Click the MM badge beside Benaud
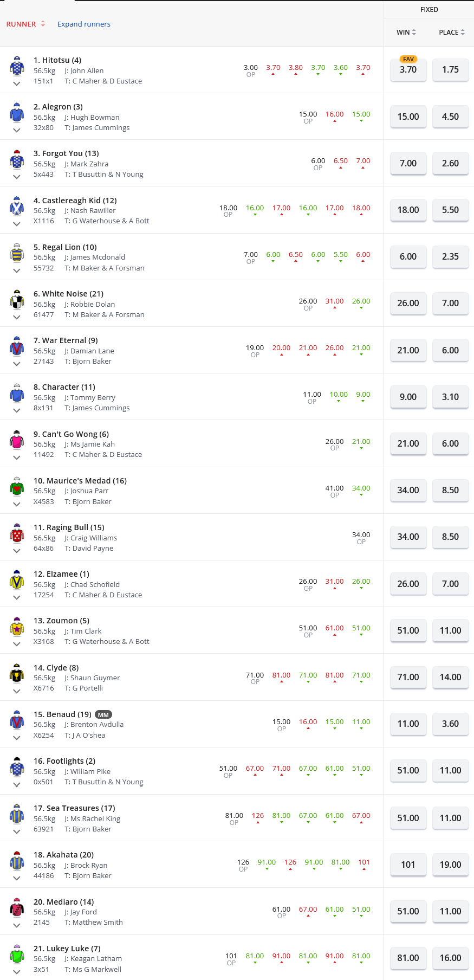Viewport: 474px width, 980px height. pos(103,715)
